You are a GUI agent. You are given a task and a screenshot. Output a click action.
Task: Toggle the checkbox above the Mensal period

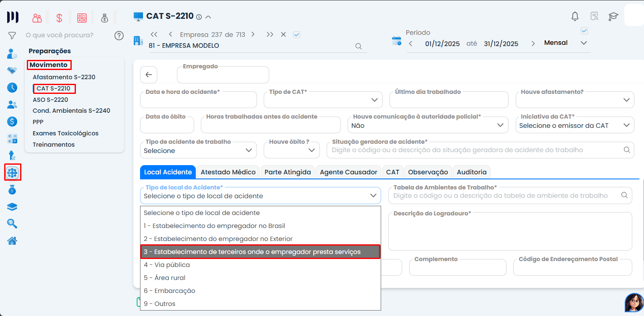584,31
